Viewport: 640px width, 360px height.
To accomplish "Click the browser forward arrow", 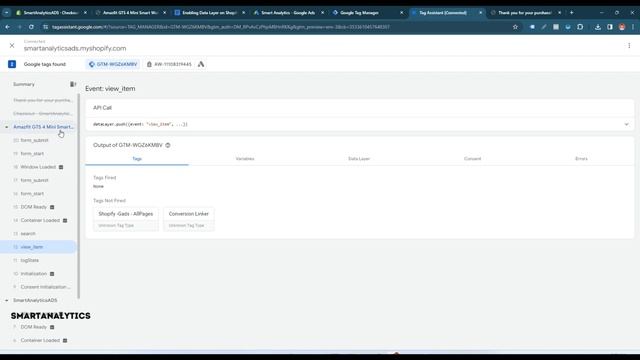I will coord(19,27).
